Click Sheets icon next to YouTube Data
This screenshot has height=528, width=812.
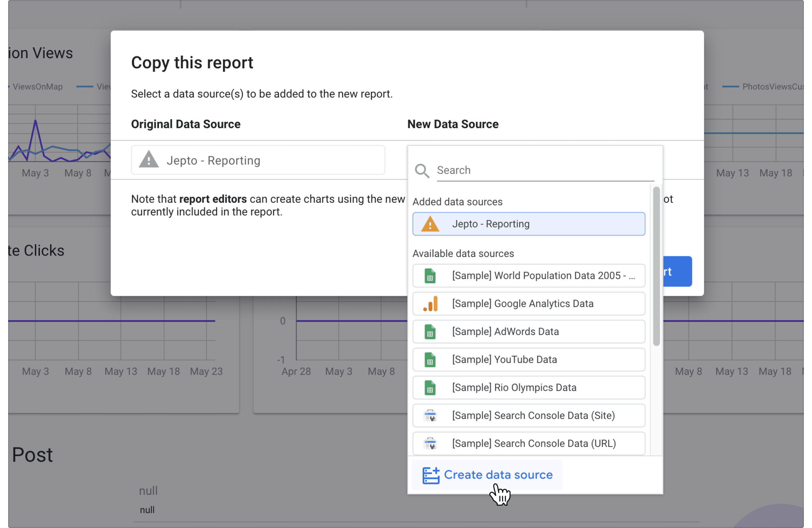tap(430, 360)
